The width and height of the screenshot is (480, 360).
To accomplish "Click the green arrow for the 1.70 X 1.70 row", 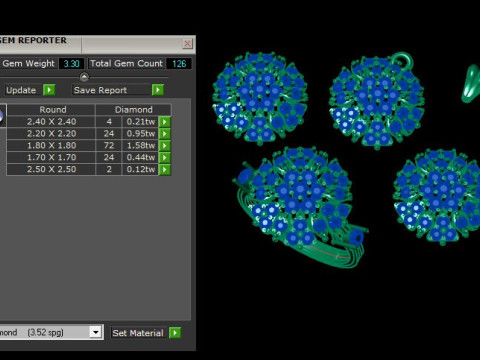I will coord(165,157).
